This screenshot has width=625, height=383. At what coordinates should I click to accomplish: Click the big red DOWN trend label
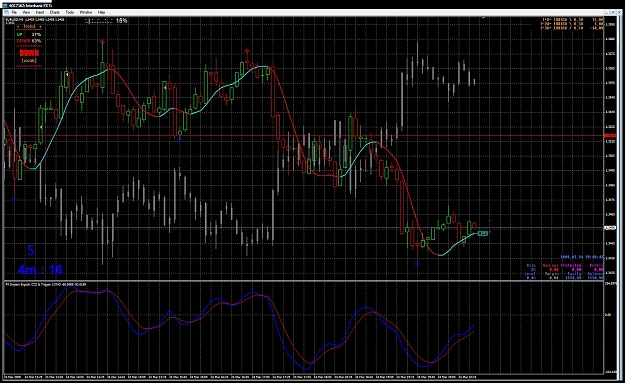click(29, 53)
